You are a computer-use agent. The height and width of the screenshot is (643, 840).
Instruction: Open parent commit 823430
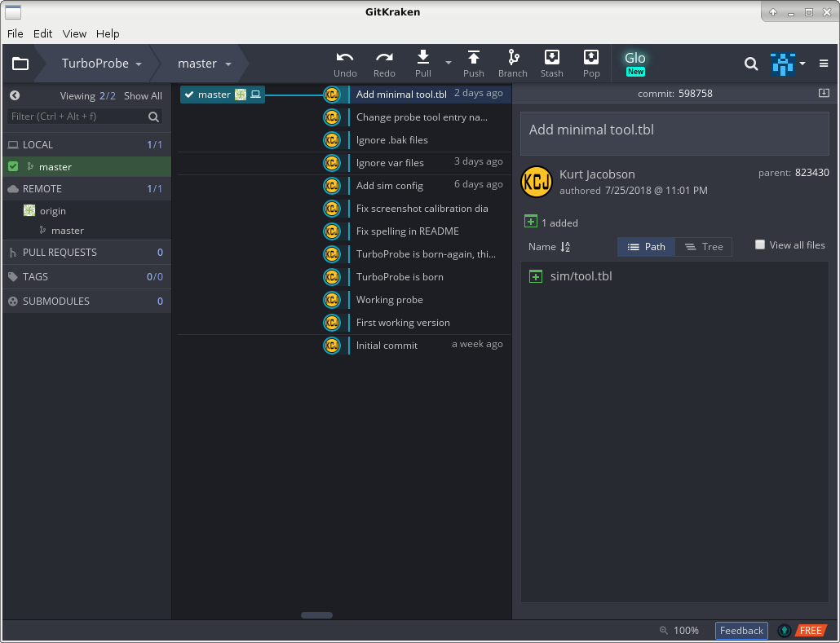(x=812, y=173)
